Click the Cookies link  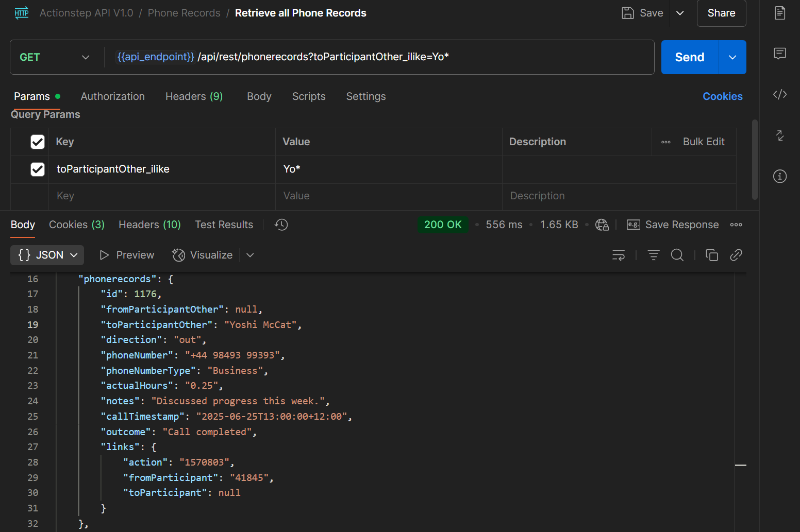tap(723, 96)
